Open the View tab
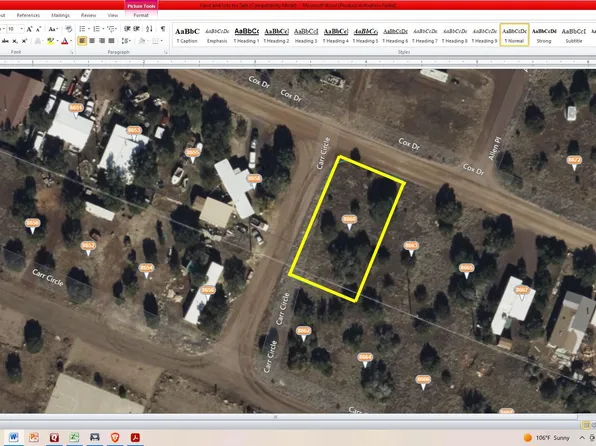 (x=113, y=15)
